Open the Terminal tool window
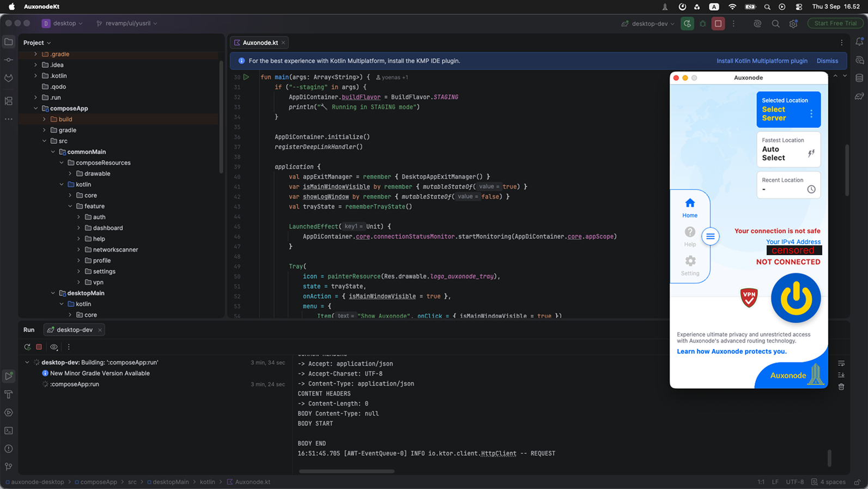Screen dimensions: 868x489 9,431
